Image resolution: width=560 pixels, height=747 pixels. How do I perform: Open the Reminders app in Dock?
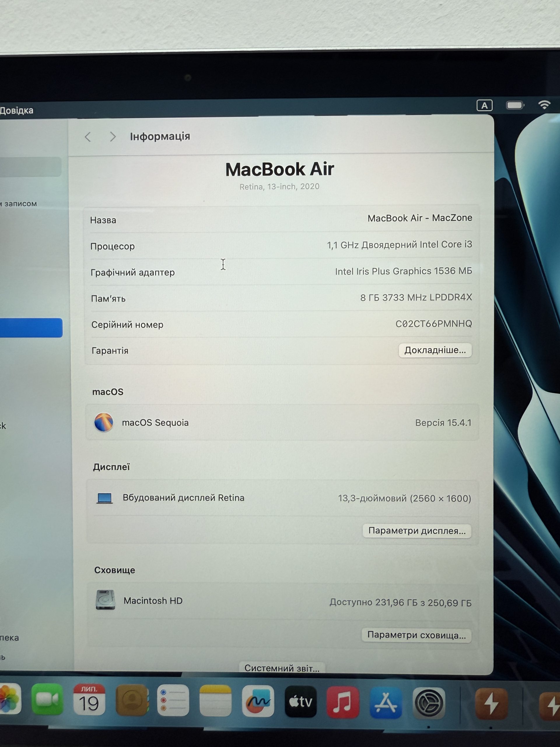173,700
